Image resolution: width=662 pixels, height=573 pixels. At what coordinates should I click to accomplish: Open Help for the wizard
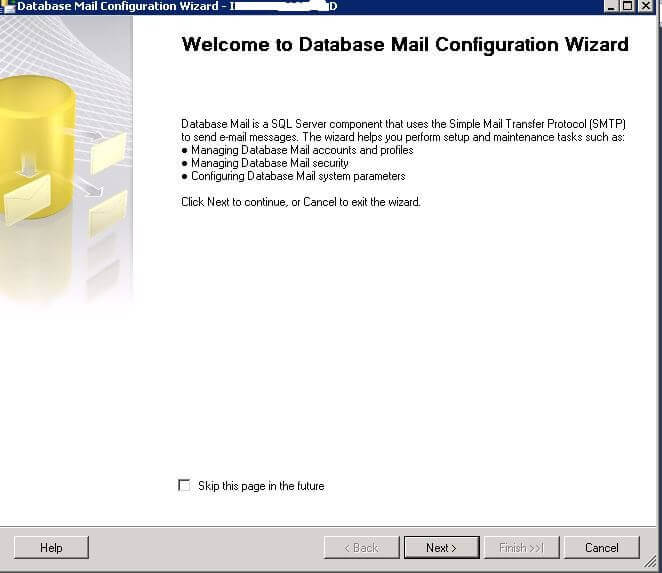coord(52,547)
